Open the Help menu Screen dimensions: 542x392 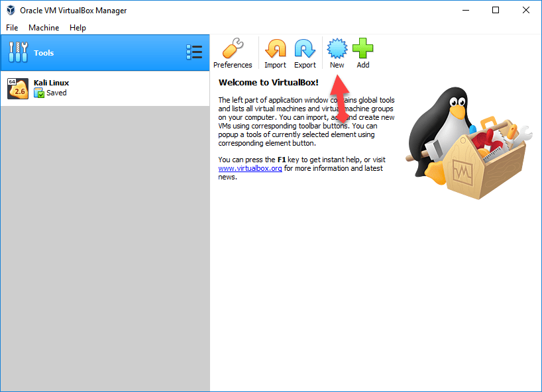point(78,28)
